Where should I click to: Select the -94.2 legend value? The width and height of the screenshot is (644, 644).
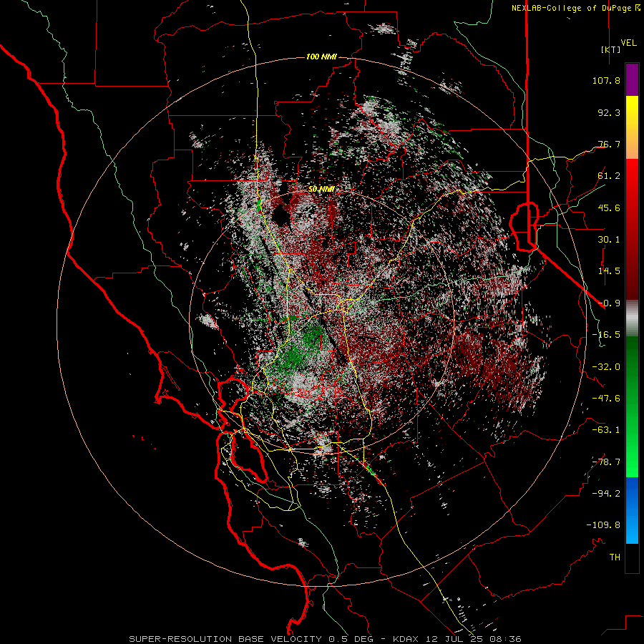click(606, 494)
